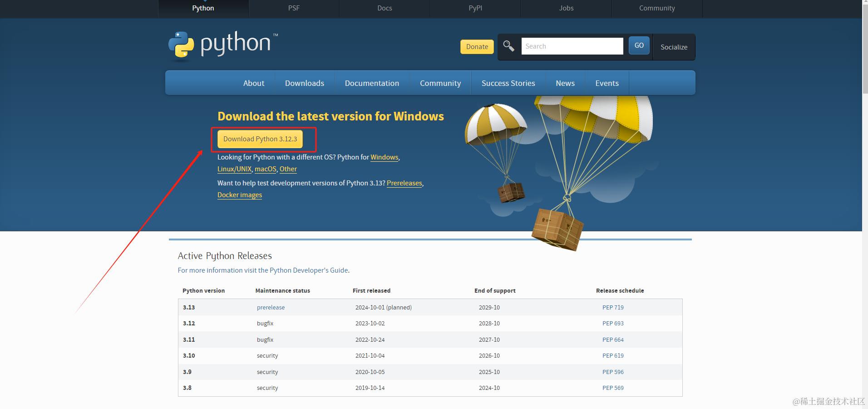Click the 3.13 Python version cell
The width and height of the screenshot is (868, 409).
pyautogui.click(x=189, y=308)
